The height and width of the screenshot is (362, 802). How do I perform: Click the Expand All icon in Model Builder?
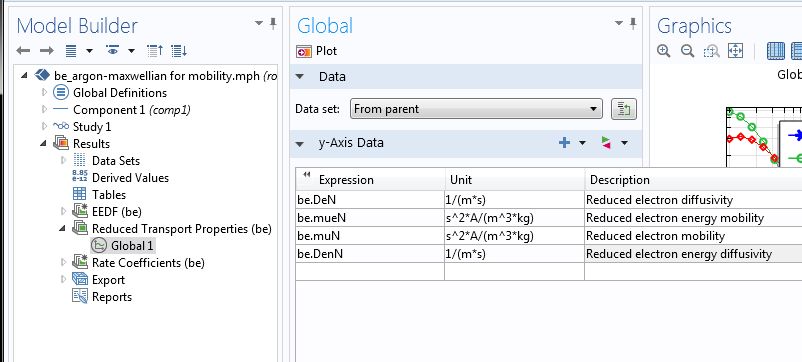[179, 51]
